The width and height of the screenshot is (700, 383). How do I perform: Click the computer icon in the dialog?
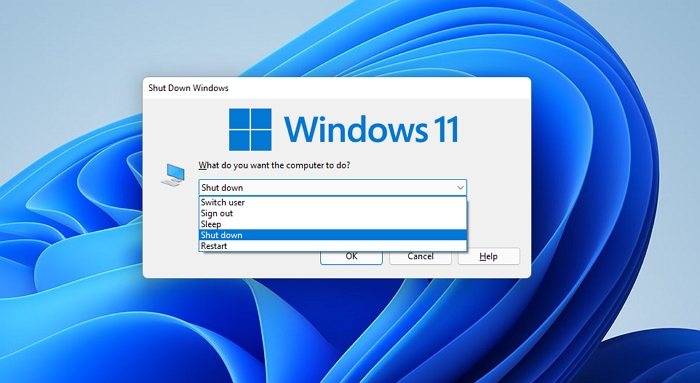pyautogui.click(x=173, y=175)
